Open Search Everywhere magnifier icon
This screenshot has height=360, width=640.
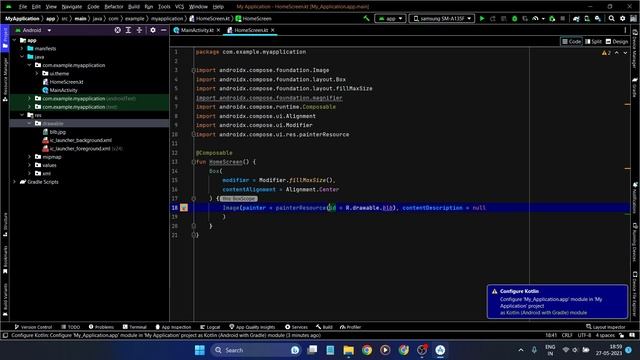click(611, 18)
